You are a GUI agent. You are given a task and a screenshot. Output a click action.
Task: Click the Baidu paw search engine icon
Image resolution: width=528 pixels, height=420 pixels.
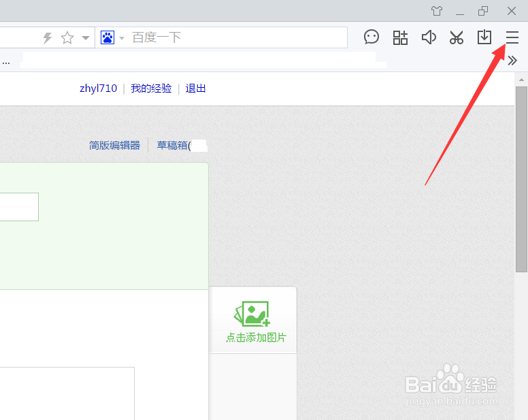tap(108, 37)
